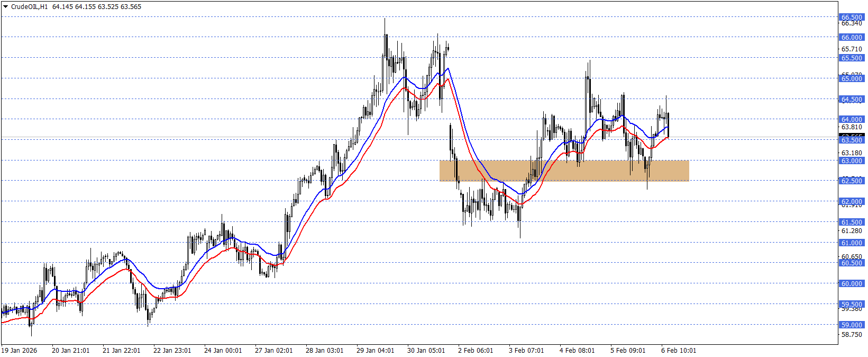Click the 64.000 price level label
The image size is (868, 357).
[x=852, y=119]
